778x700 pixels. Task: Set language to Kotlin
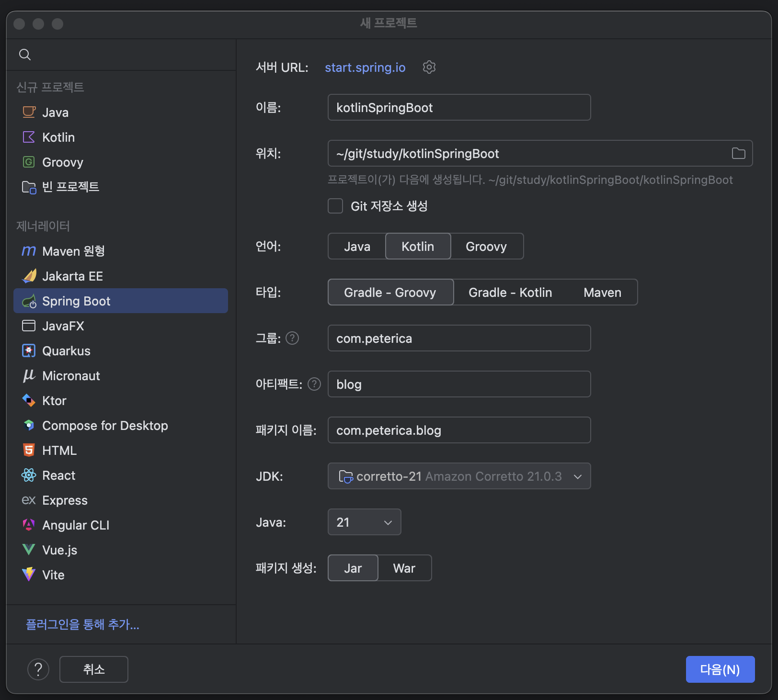click(418, 246)
